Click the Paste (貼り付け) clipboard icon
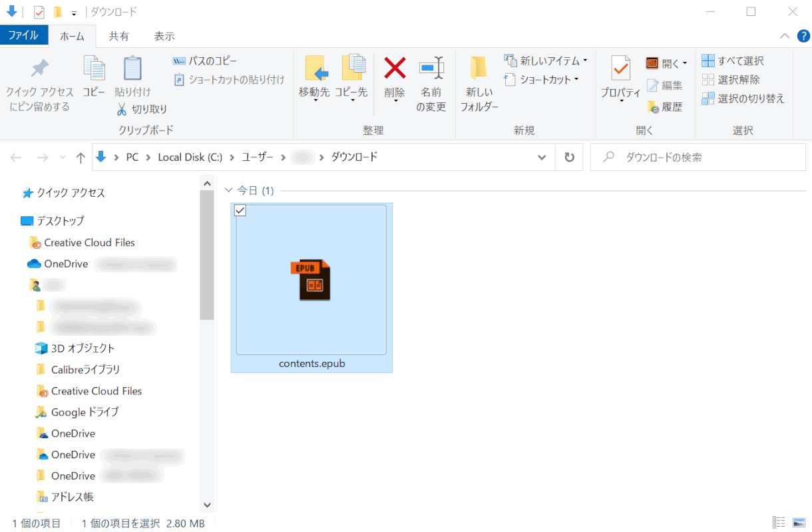 pos(132,68)
